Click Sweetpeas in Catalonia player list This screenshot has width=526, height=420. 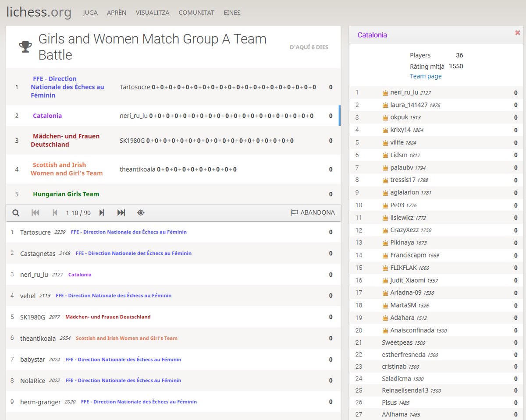click(397, 342)
